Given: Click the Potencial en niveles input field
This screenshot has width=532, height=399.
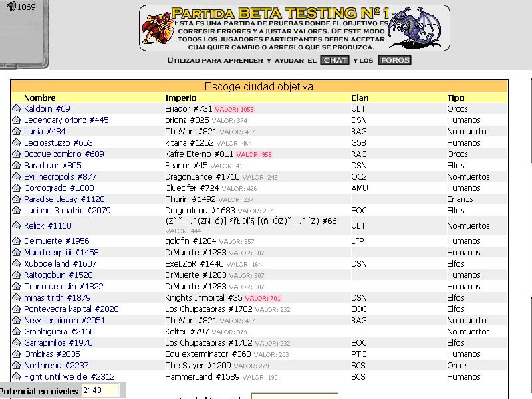Looking at the screenshot, I should (100, 390).
